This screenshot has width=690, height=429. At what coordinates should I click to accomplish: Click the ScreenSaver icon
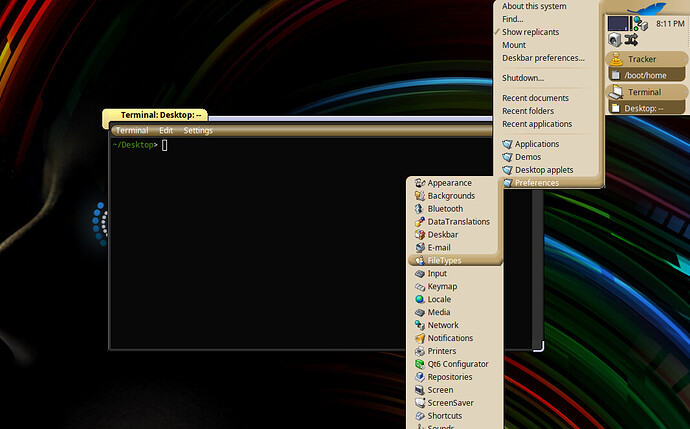(420, 403)
